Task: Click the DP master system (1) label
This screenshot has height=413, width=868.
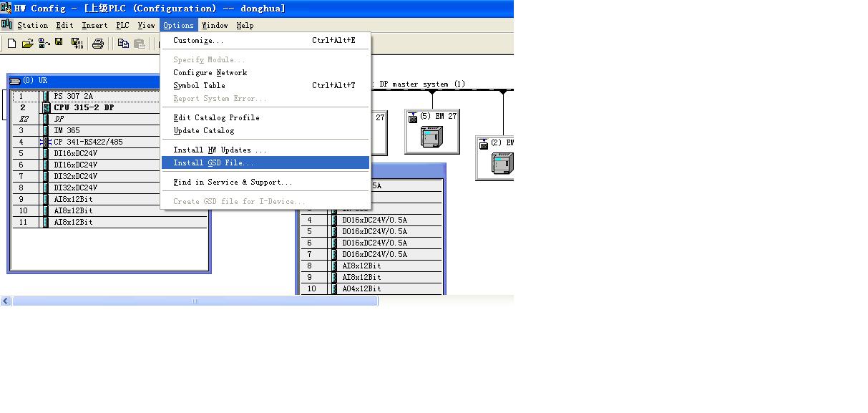Action: [421, 84]
